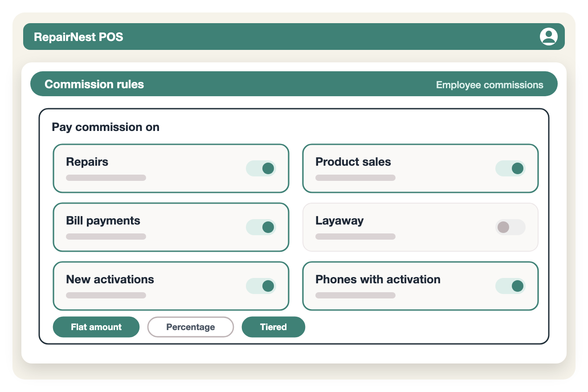Pick the Tiered commission option
Screen dimensions: 588x392
[x=274, y=327]
